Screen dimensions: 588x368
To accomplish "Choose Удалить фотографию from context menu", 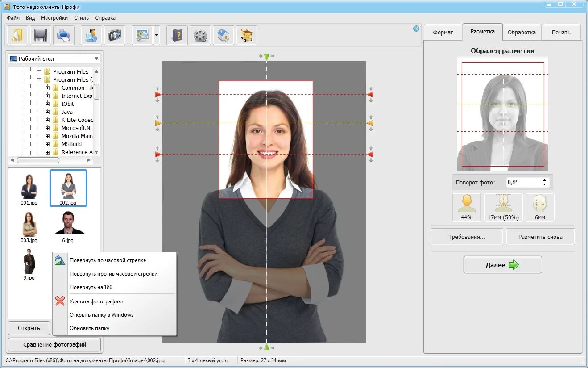I will [x=115, y=301].
